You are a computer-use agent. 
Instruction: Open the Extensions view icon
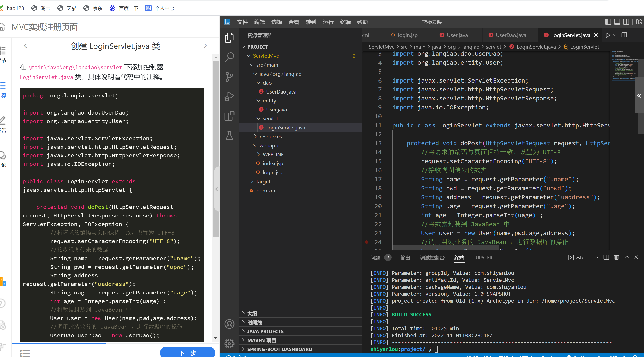point(229,116)
